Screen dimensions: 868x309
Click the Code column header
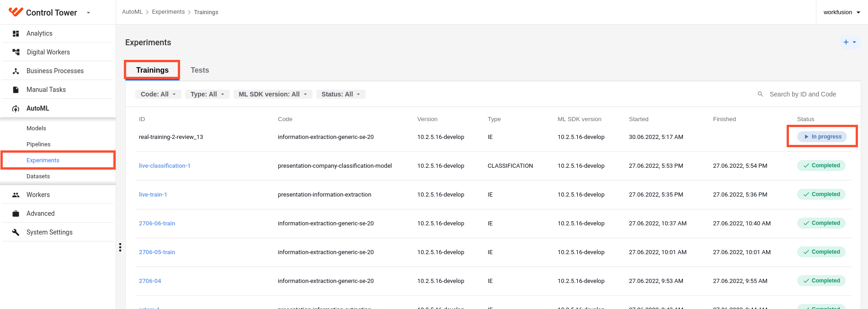pyautogui.click(x=285, y=119)
